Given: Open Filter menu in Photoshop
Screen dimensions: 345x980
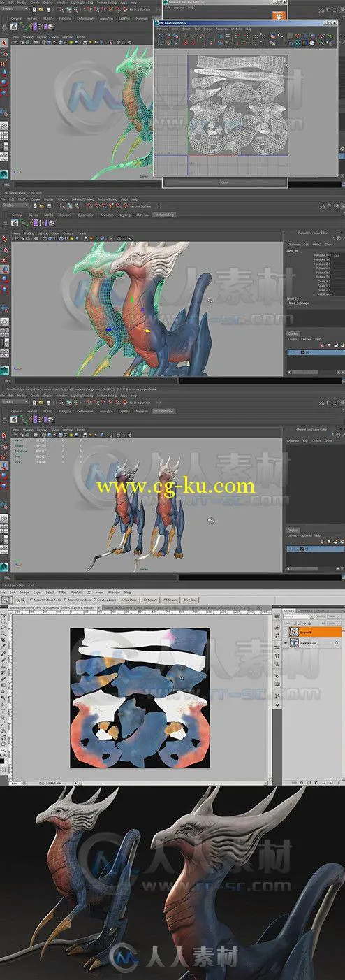Looking at the screenshot, I should (63, 593).
